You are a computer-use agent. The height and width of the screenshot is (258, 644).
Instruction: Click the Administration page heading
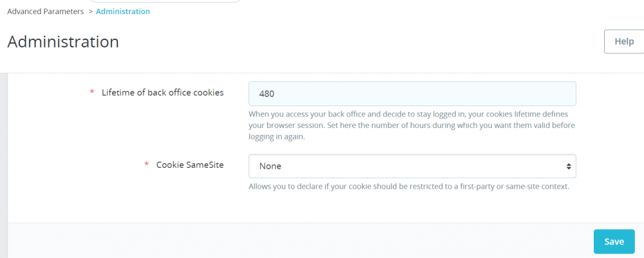63,42
